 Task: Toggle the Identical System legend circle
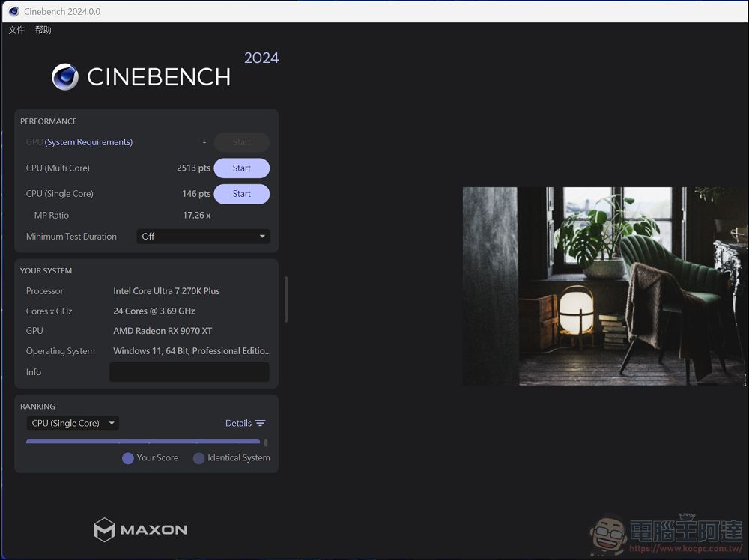198,458
